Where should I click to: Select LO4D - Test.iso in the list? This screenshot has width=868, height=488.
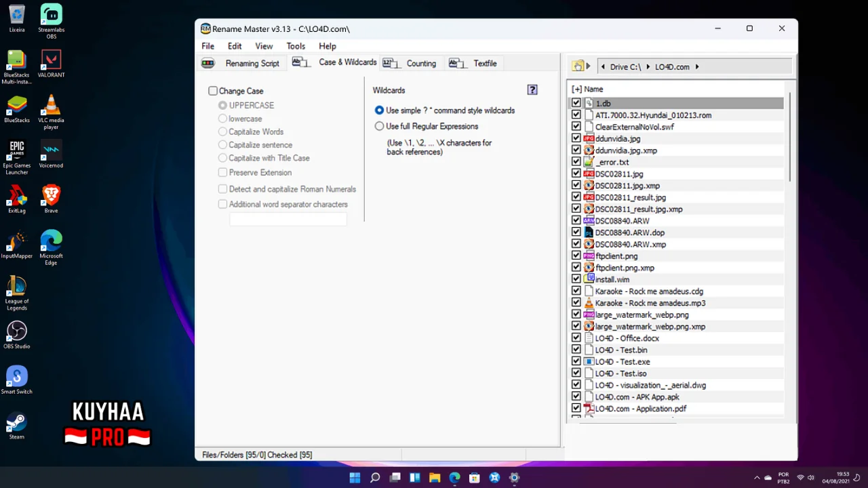click(620, 373)
